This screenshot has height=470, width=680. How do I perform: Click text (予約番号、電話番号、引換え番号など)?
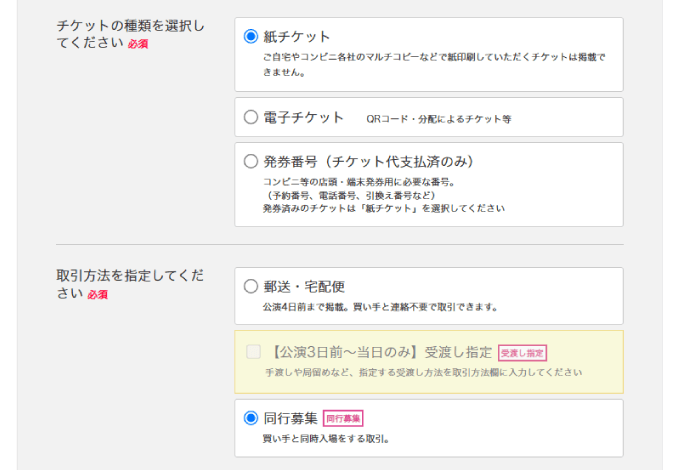tap(349, 195)
